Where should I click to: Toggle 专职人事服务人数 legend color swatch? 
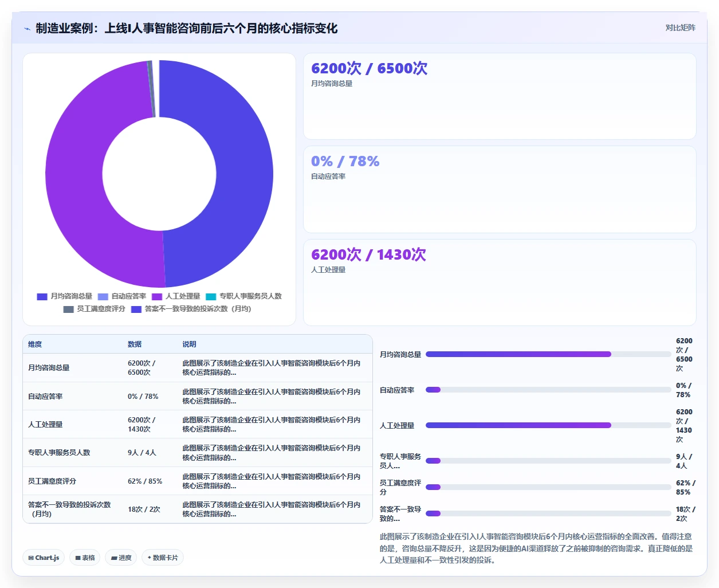[x=211, y=296]
